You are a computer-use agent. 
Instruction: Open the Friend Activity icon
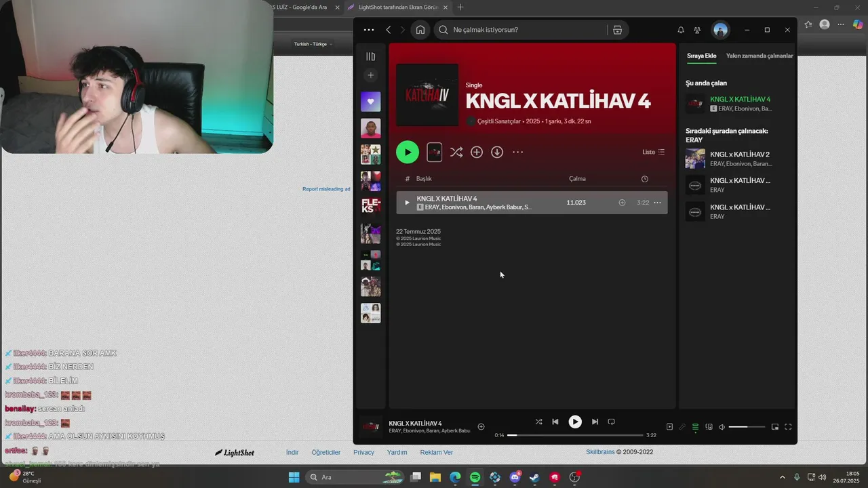pos(697,30)
